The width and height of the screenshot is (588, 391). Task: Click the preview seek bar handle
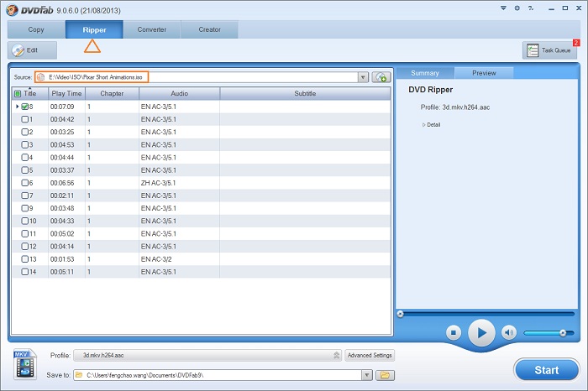tap(400, 314)
